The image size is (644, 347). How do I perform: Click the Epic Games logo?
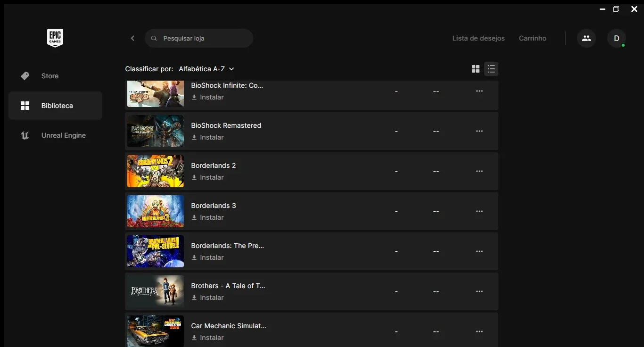coord(55,38)
